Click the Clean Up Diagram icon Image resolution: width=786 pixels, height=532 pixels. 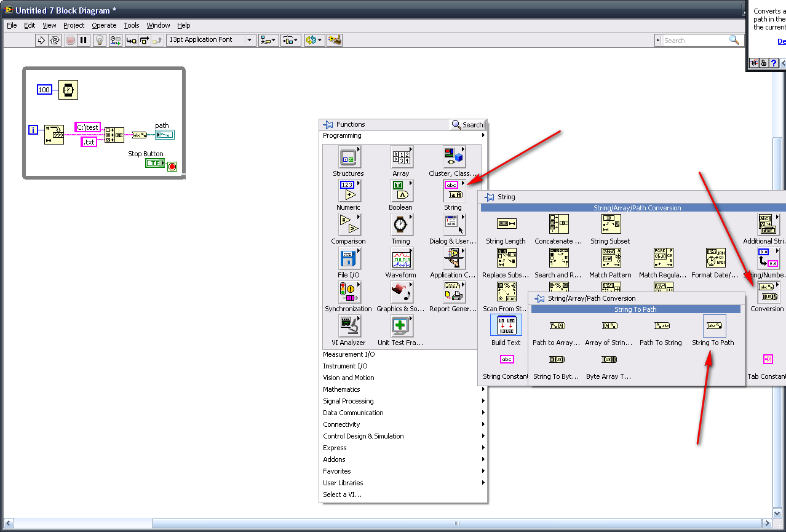(x=335, y=40)
